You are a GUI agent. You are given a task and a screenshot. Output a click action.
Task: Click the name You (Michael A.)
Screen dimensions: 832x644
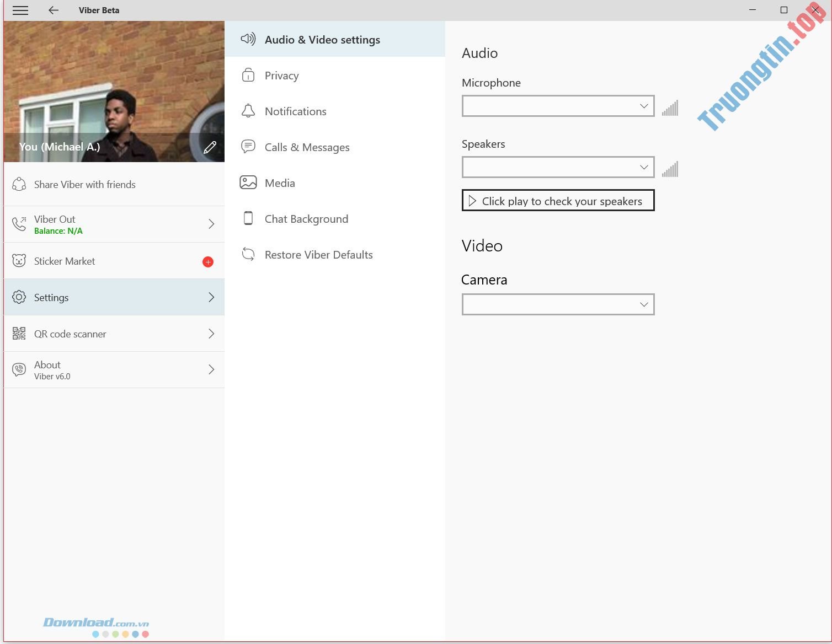[x=60, y=147]
